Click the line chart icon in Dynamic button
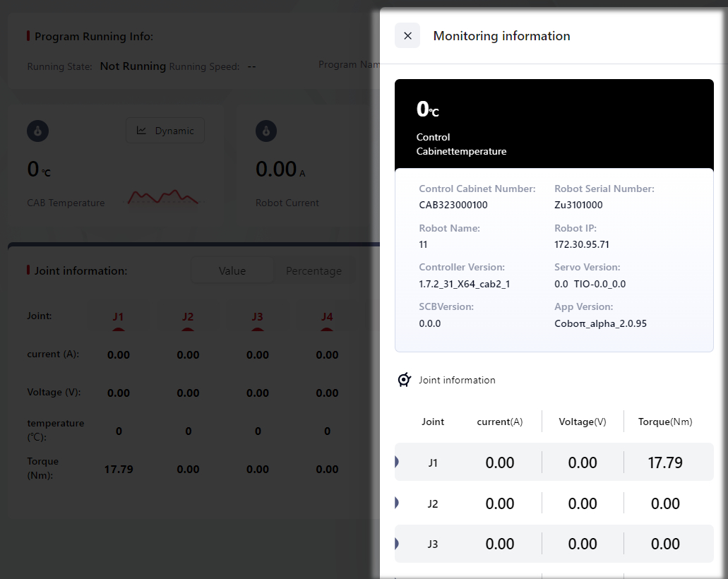Screen dimensions: 728x579 click(x=142, y=131)
